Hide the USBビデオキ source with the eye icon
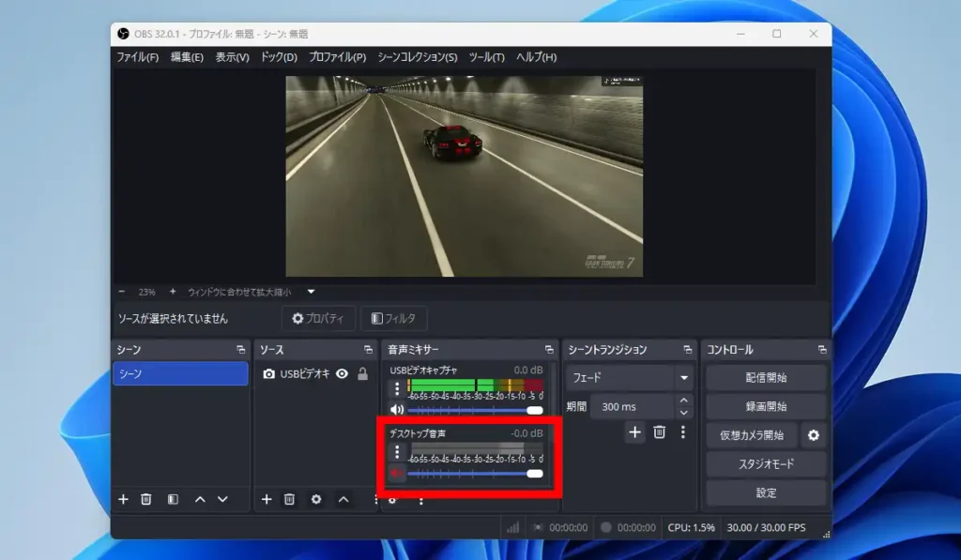961x560 pixels. 342,373
